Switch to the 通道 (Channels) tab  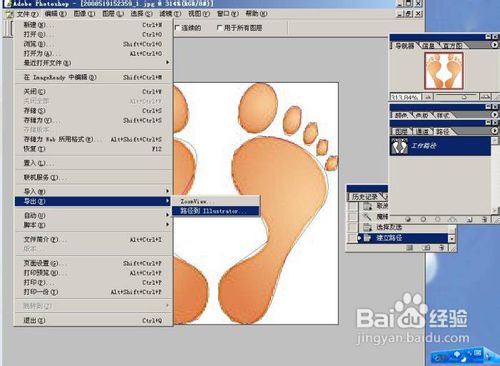click(422, 132)
